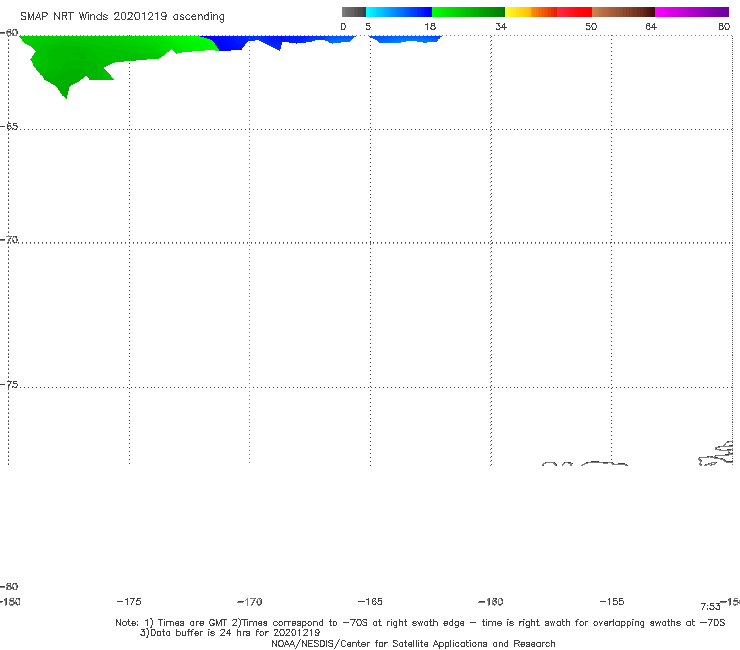The height and width of the screenshot is (650, 740).
Task: Click the 'Data buffer is 24 hrs' note
Action: [x=230, y=633]
